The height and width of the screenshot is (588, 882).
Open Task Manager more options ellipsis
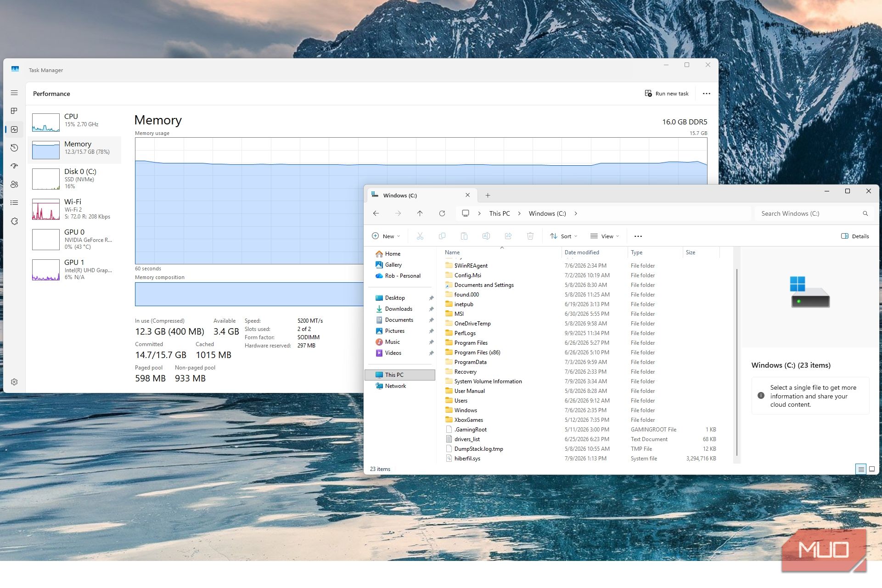(x=707, y=94)
